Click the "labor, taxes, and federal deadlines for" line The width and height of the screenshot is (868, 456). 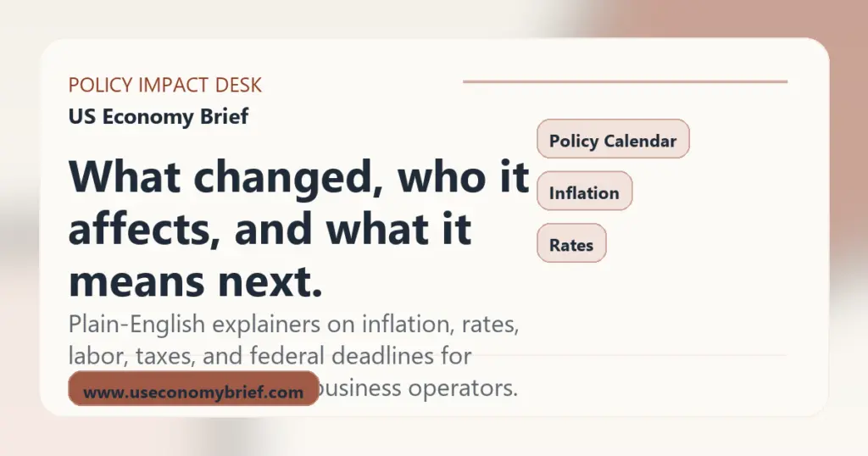click(x=270, y=356)
